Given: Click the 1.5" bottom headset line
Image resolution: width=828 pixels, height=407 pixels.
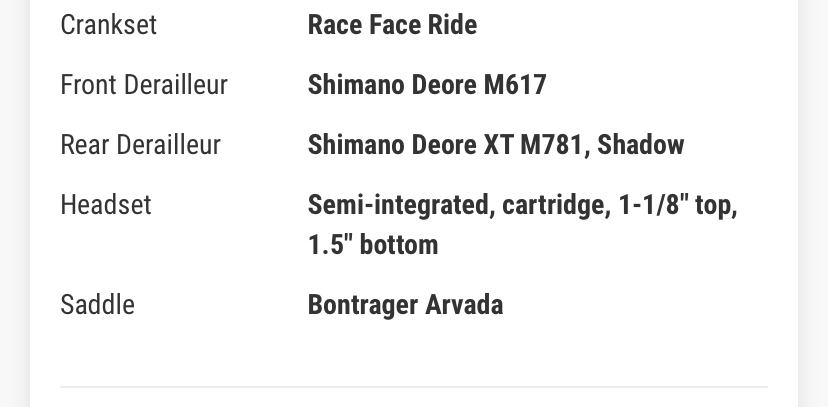Looking at the screenshot, I should coord(373,245).
